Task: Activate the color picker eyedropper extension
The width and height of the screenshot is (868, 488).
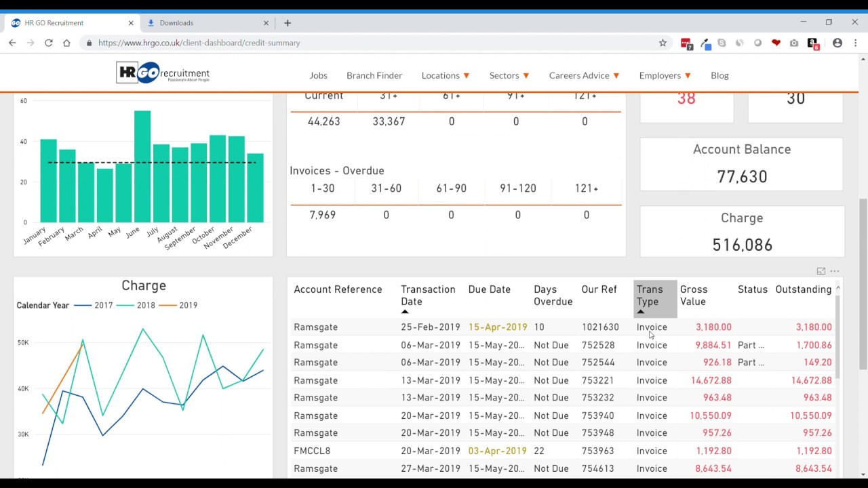Action: (x=705, y=43)
